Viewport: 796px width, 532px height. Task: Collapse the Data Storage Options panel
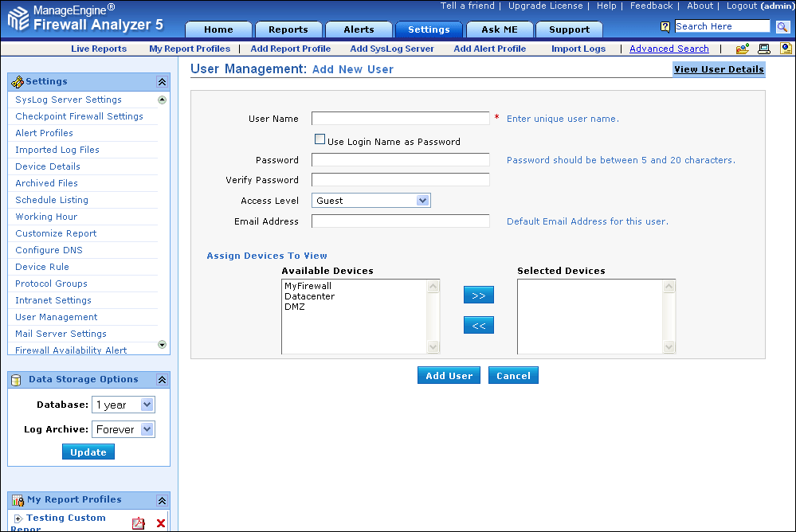[x=162, y=380]
